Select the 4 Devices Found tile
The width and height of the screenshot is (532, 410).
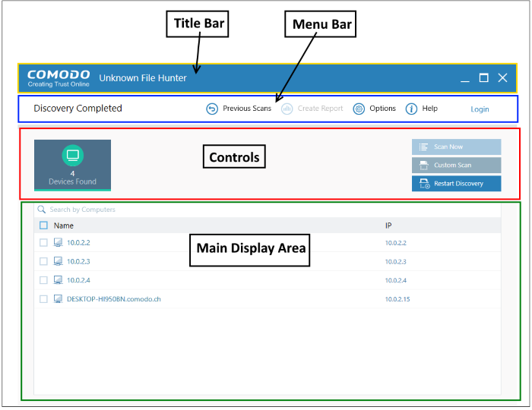73,166
